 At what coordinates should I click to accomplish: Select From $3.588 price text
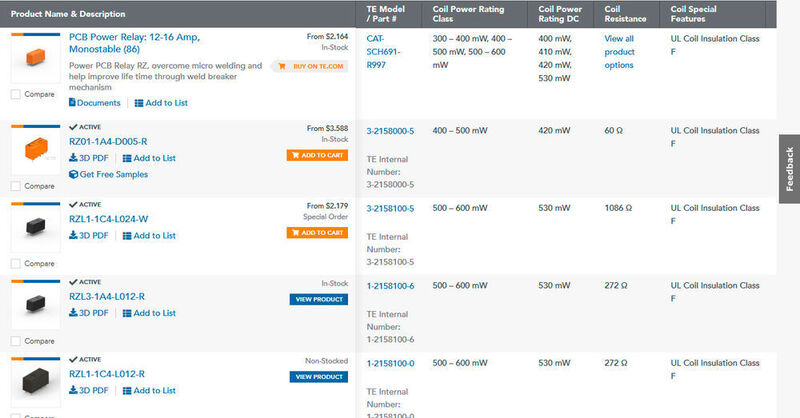click(328, 129)
